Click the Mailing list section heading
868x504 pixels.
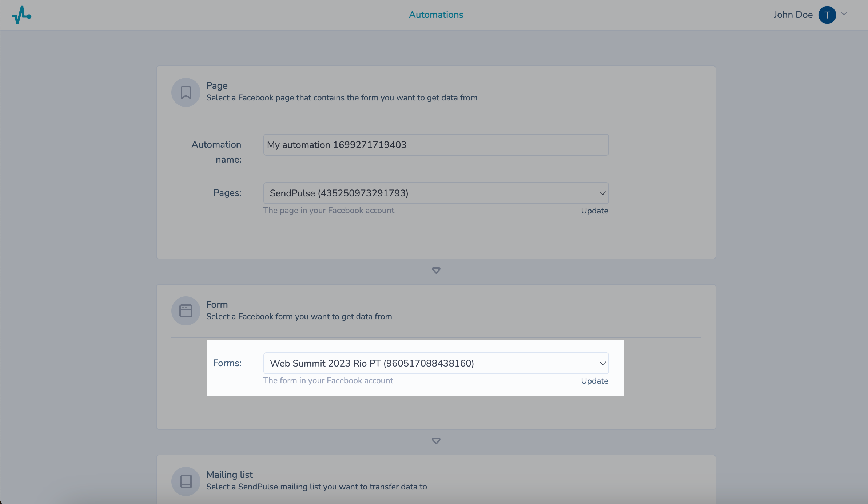[229, 475]
